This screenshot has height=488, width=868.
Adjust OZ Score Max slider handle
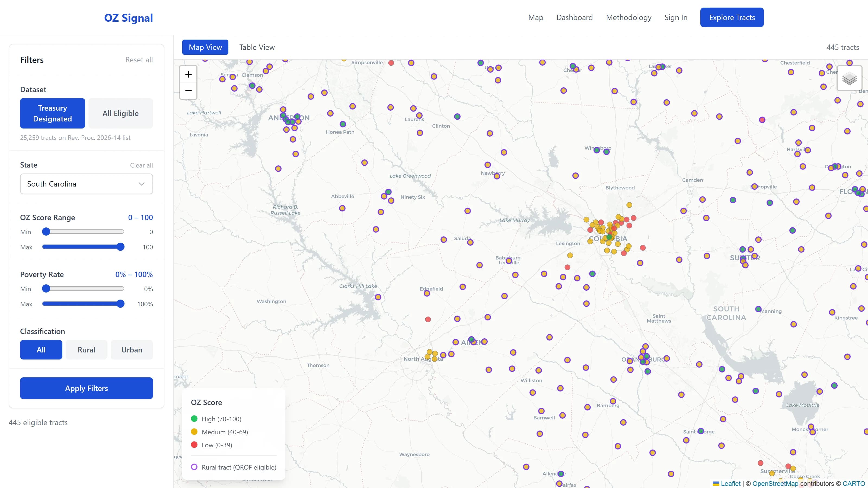click(120, 247)
